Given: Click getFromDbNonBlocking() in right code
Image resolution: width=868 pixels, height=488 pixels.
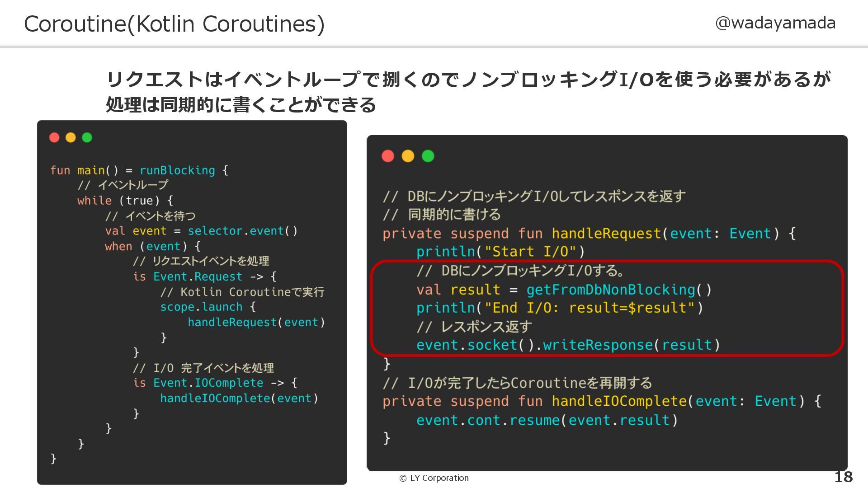Looking at the screenshot, I should [x=619, y=290].
